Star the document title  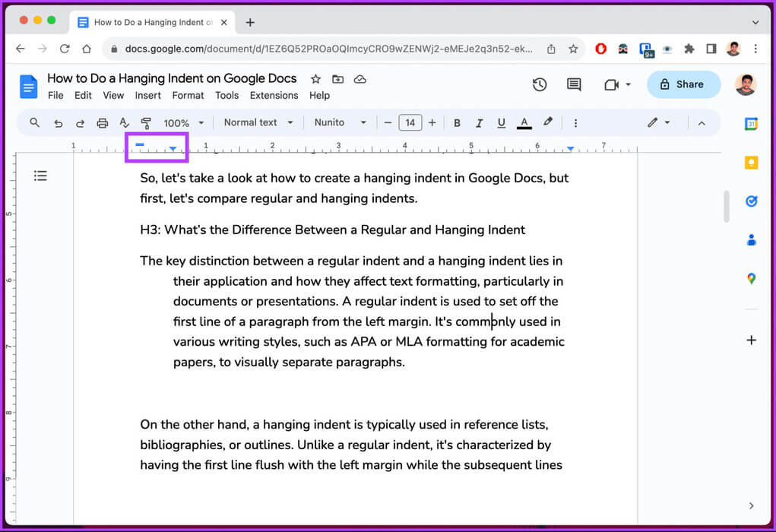click(315, 79)
